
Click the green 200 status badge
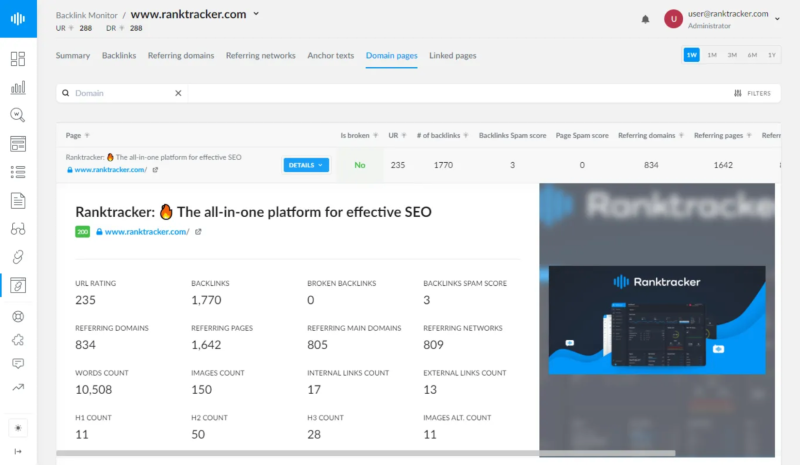83,232
